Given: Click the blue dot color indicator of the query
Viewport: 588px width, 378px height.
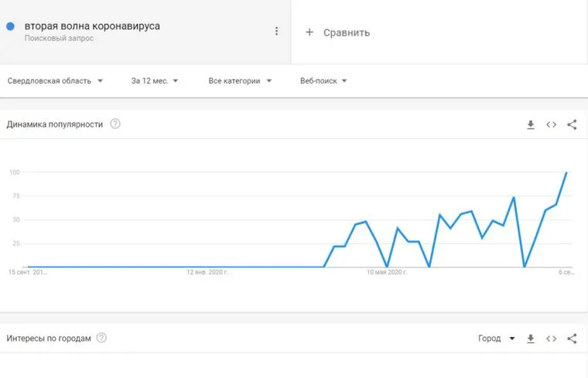Looking at the screenshot, I should click(11, 26).
